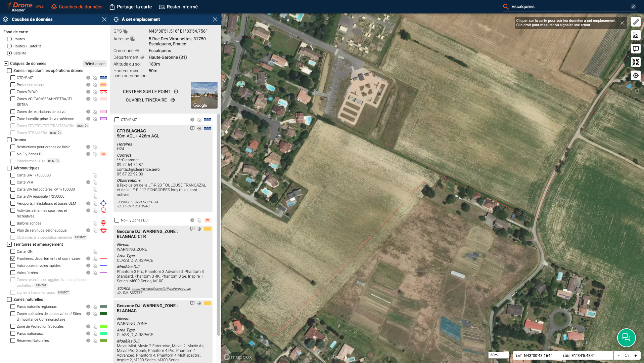Viewport: 644px width, 363px height.
Task: Center on CTR BLAGNAC zone
Action: tap(199, 128)
